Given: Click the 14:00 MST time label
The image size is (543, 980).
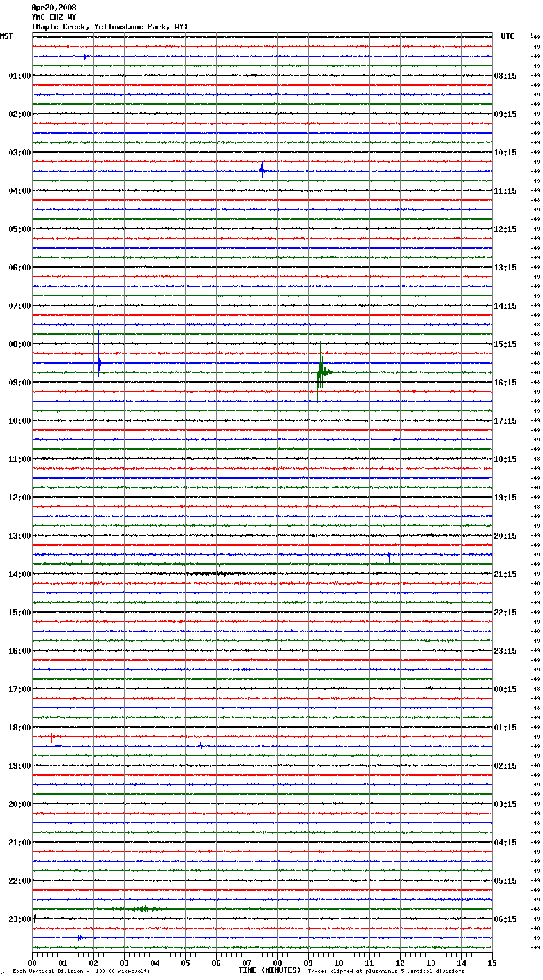Looking at the screenshot, I should pos(20,574).
